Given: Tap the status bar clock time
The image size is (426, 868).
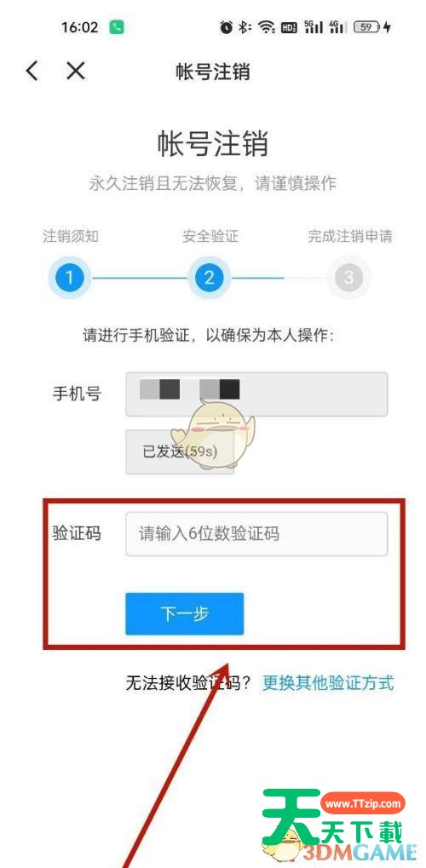Looking at the screenshot, I should 79,27.
